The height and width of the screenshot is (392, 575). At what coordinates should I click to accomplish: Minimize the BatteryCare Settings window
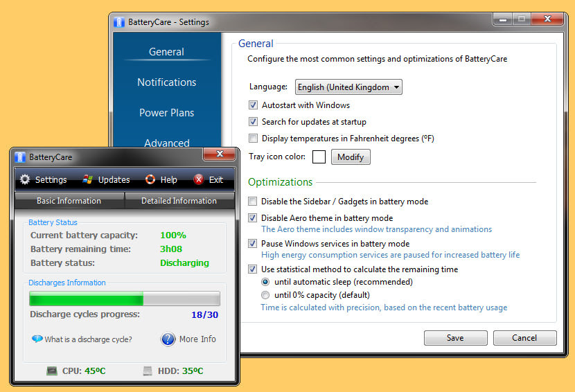[x=503, y=19]
